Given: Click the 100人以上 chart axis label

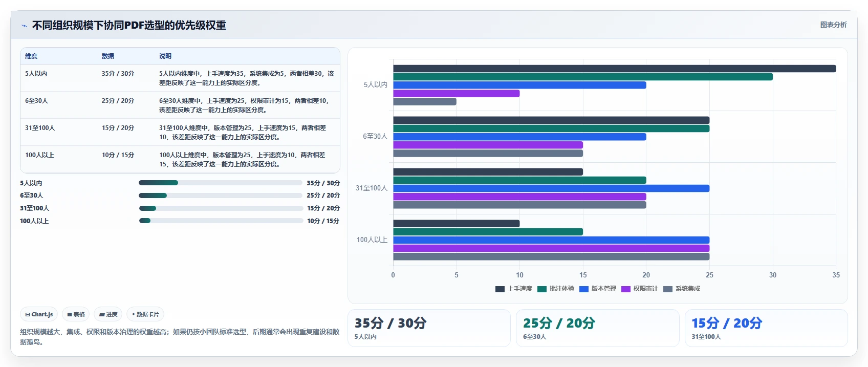Looking at the screenshot, I should point(372,240).
